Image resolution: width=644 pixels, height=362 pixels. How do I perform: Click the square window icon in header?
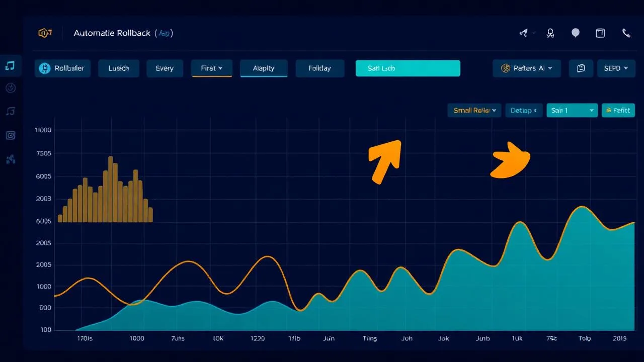pyautogui.click(x=600, y=33)
